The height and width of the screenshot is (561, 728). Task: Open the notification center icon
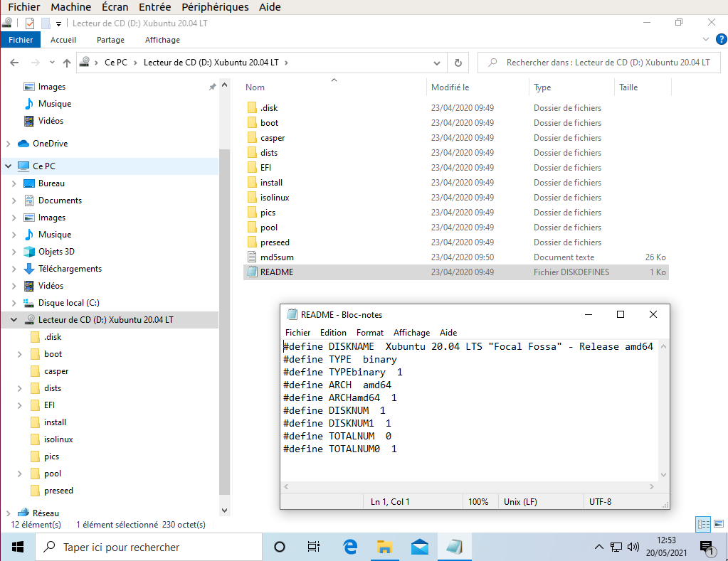tap(707, 547)
